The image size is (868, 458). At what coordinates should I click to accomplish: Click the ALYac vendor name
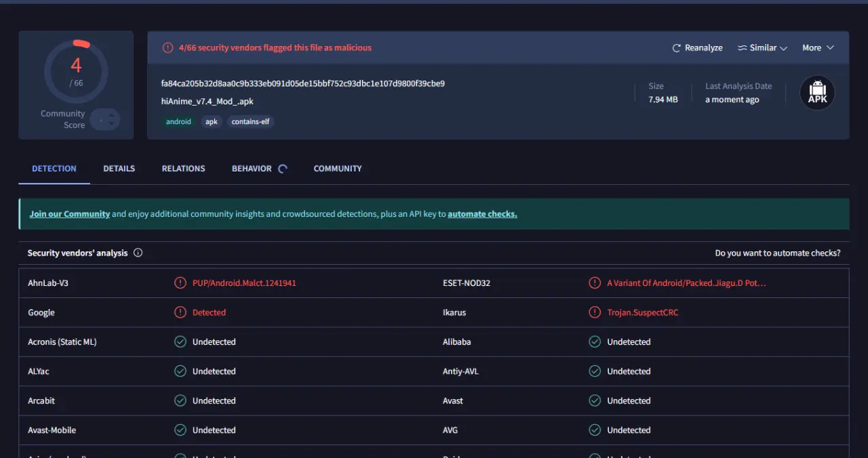[39, 371]
